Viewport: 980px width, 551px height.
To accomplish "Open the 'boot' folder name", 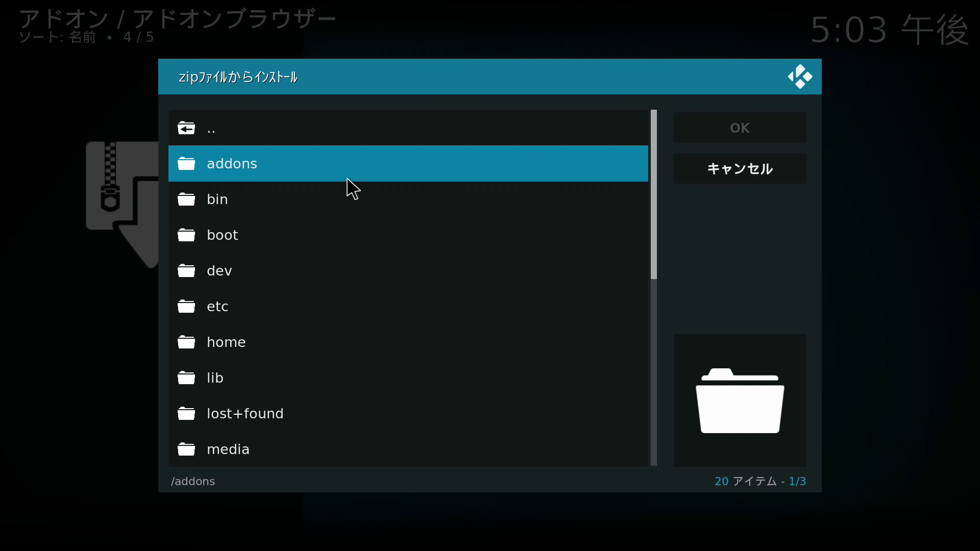I will (223, 235).
